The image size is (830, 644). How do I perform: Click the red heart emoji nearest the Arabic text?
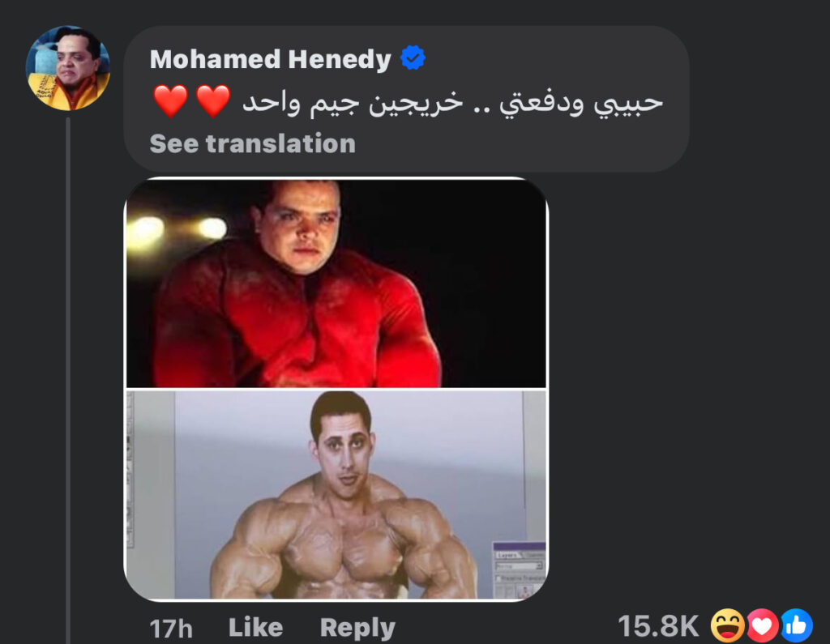tap(213, 101)
